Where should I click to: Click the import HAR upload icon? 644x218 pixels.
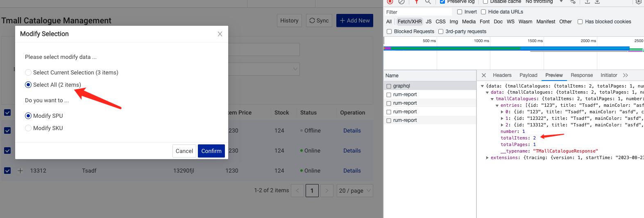[587, 2]
